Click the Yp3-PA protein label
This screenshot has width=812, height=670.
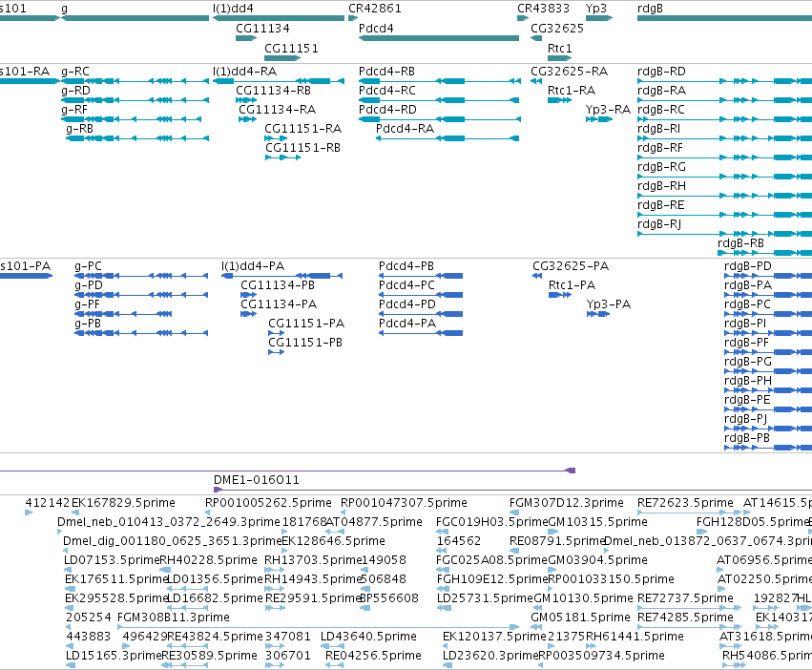609,304
